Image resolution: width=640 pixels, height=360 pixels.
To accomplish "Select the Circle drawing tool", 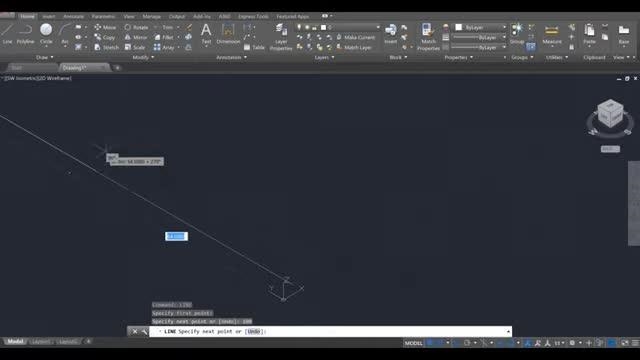I will [46, 33].
